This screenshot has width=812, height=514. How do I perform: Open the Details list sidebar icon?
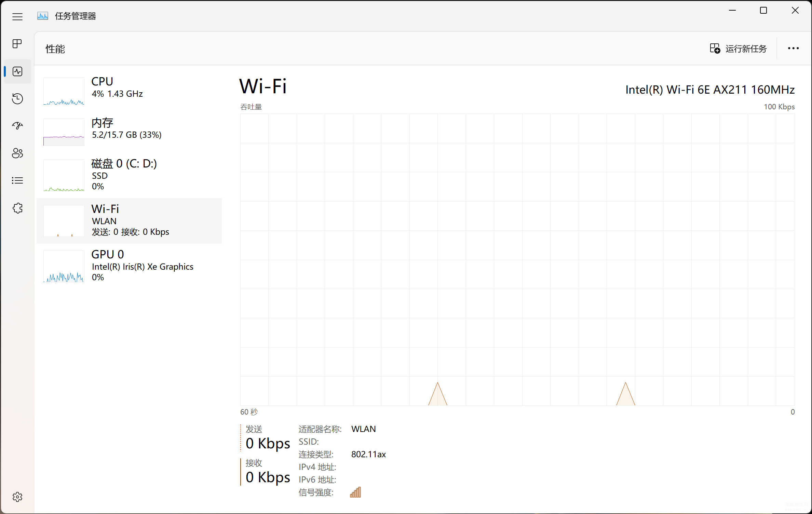[17, 180]
